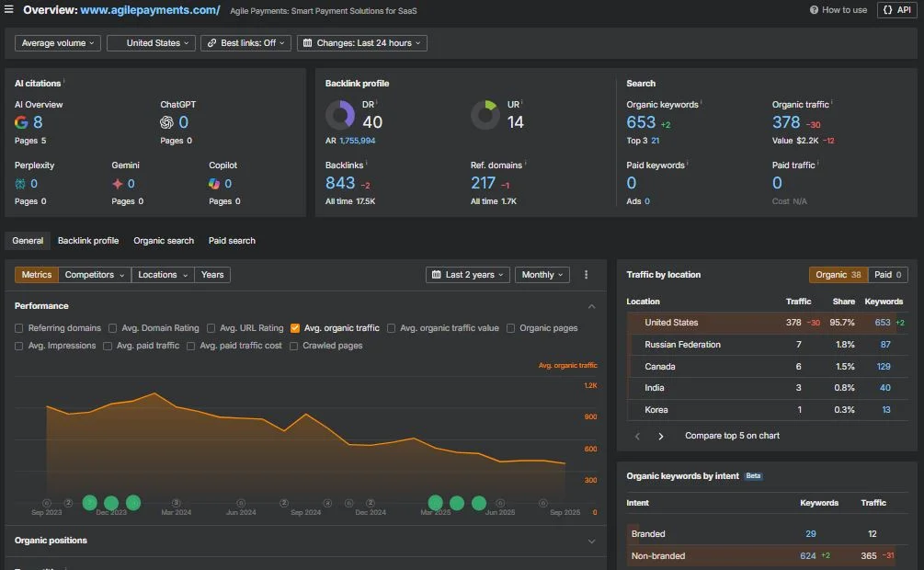Image resolution: width=924 pixels, height=570 pixels.
Task: Select the Metrics chart tab
Action: coord(37,275)
